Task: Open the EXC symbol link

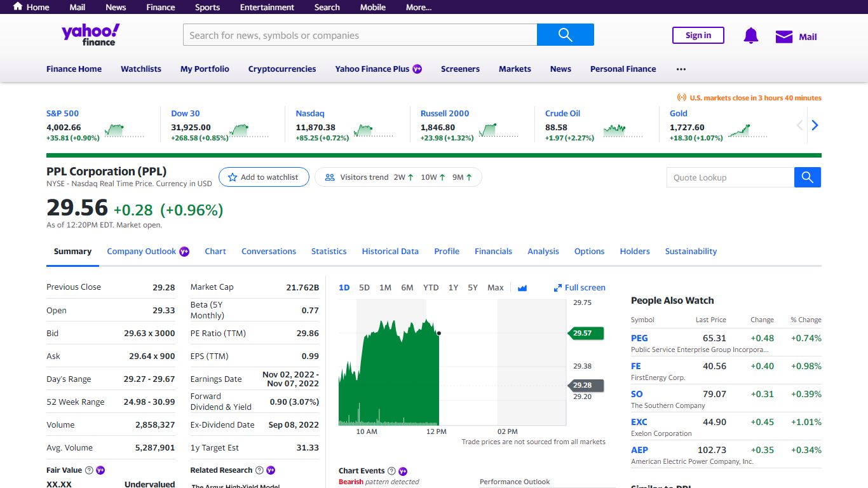Action: click(x=639, y=422)
